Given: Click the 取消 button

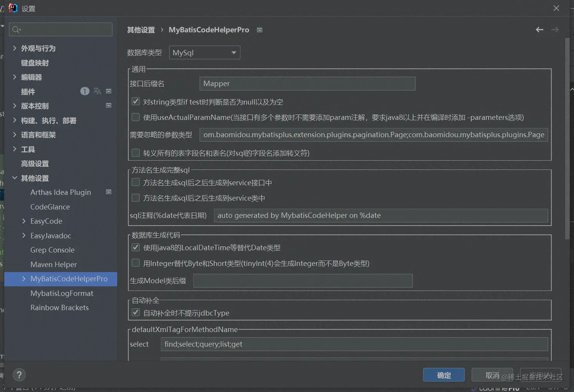Looking at the screenshot, I should pyautogui.click(x=493, y=375).
